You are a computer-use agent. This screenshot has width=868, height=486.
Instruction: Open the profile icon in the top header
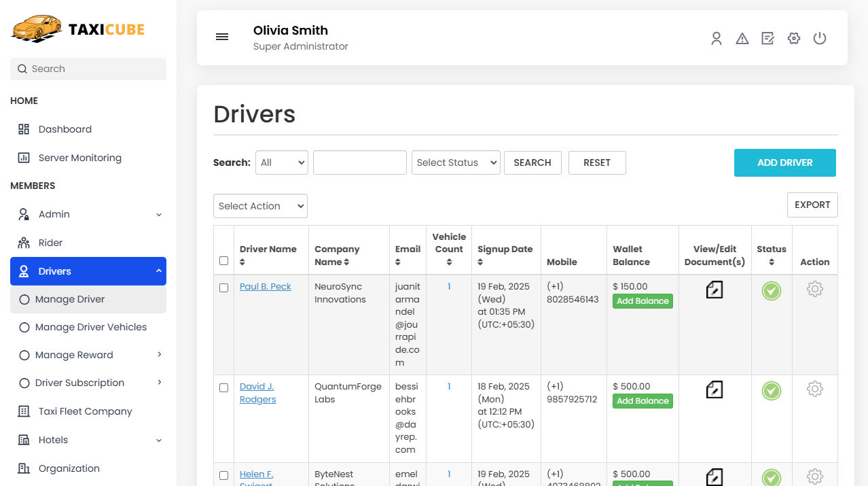[716, 39]
